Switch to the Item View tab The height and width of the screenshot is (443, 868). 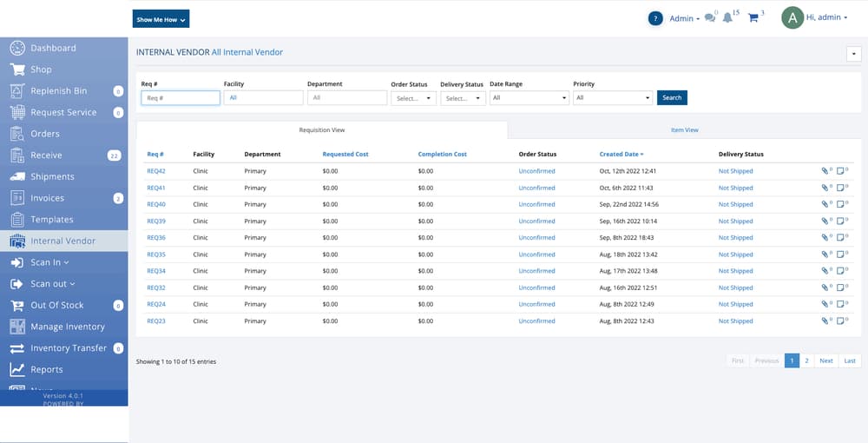[684, 130]
